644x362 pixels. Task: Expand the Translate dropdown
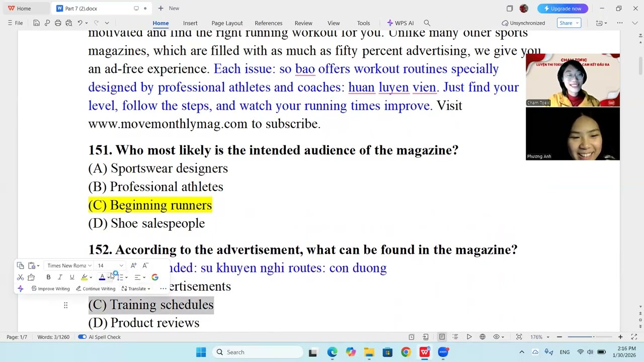pos(149,289)
